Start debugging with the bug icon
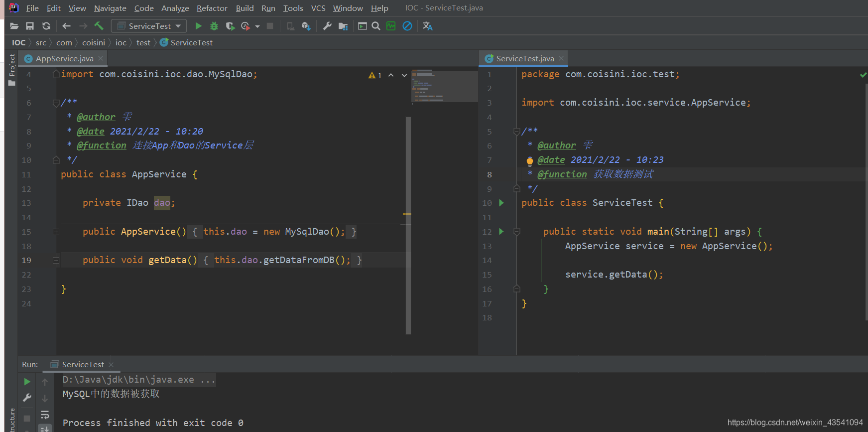 tap(214, 26)
